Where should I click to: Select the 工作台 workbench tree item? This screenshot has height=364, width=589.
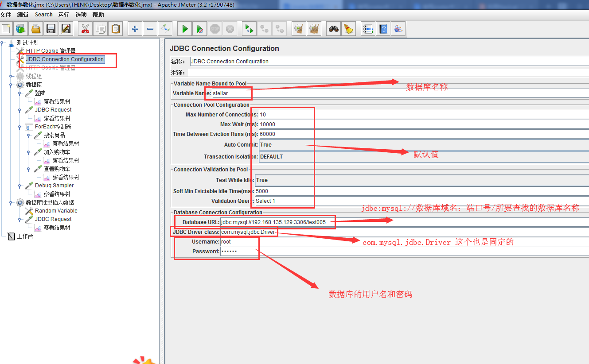pos(25,236)
